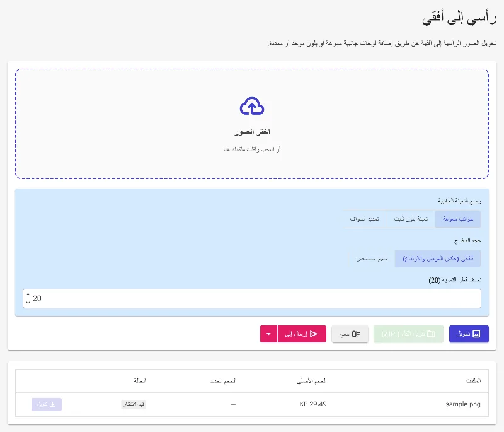This screenshot has height=432, width=504.
Task: Open the send-to dropdown arrow
Action: (269, 334)
